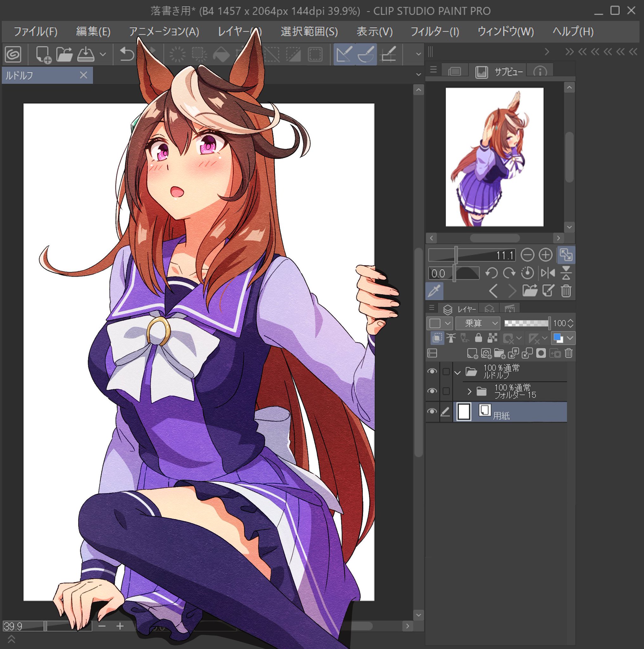Hide the ルドルフ folder layer

tap(432, 371)
